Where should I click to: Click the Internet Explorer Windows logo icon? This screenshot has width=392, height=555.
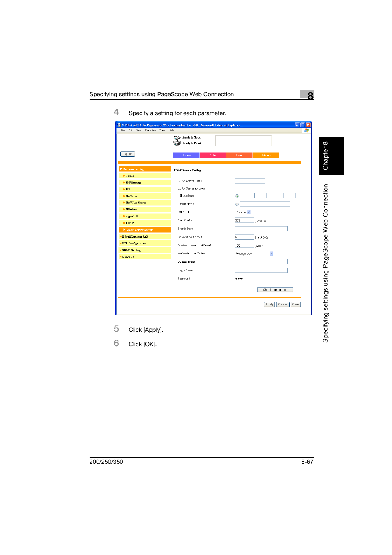[306, 130]
